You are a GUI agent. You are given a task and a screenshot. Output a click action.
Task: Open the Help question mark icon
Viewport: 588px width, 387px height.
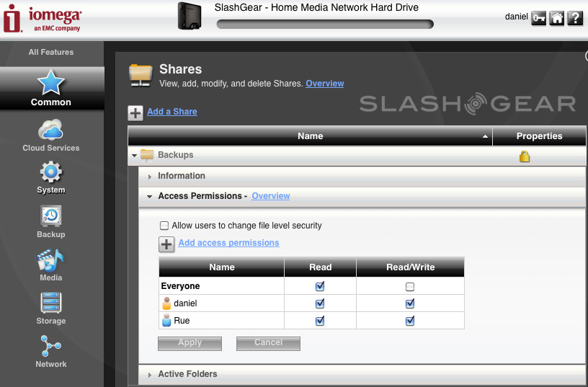574,18
